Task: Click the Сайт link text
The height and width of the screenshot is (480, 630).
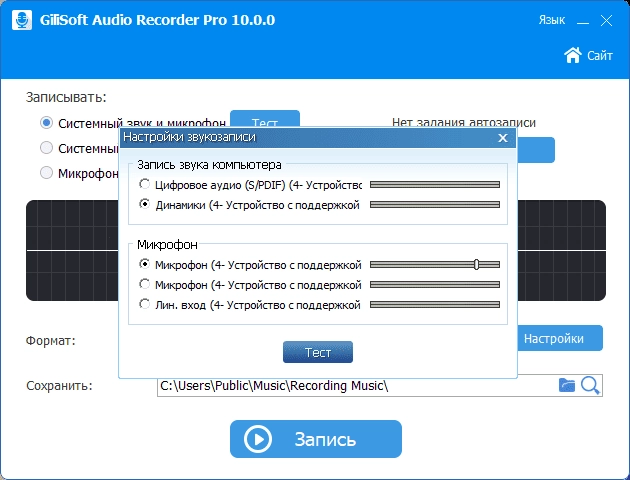Action: tap(600, 55)
